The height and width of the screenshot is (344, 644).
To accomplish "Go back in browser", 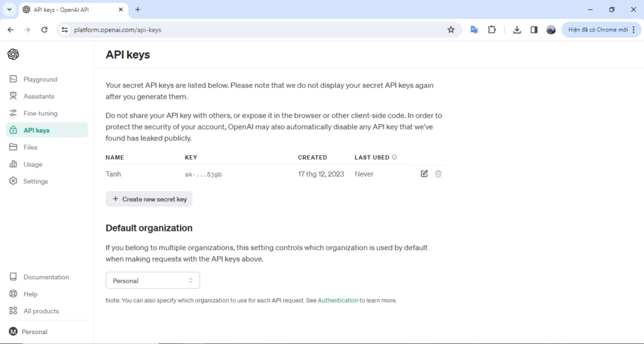I will [x=11, y=30].
